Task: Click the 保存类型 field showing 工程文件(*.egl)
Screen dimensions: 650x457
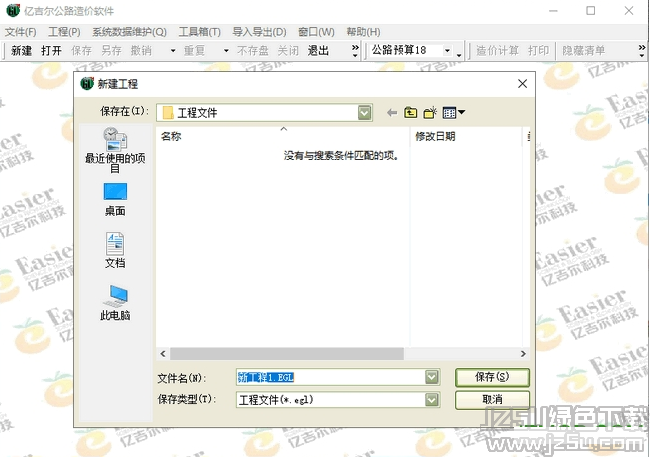Action: 338,400
